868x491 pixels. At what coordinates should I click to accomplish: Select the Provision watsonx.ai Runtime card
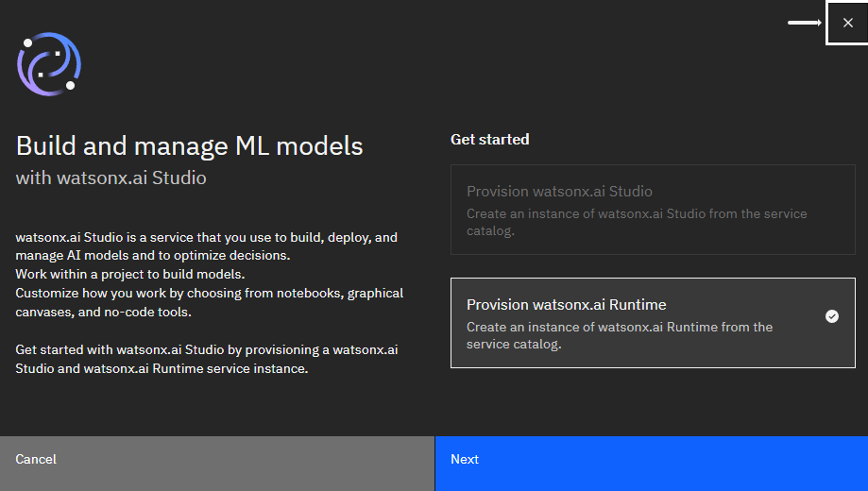653,323
